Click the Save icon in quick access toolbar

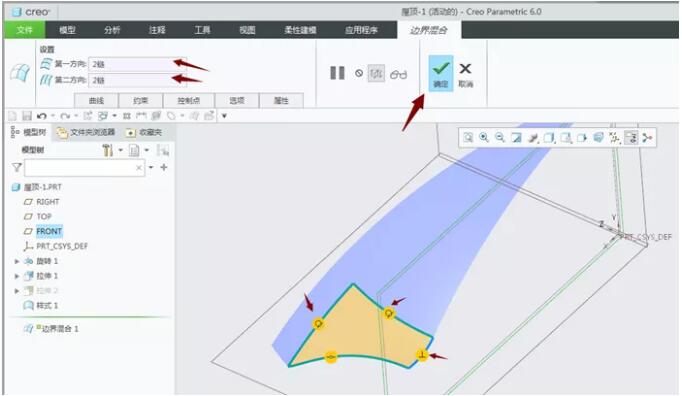click(27, 116)
